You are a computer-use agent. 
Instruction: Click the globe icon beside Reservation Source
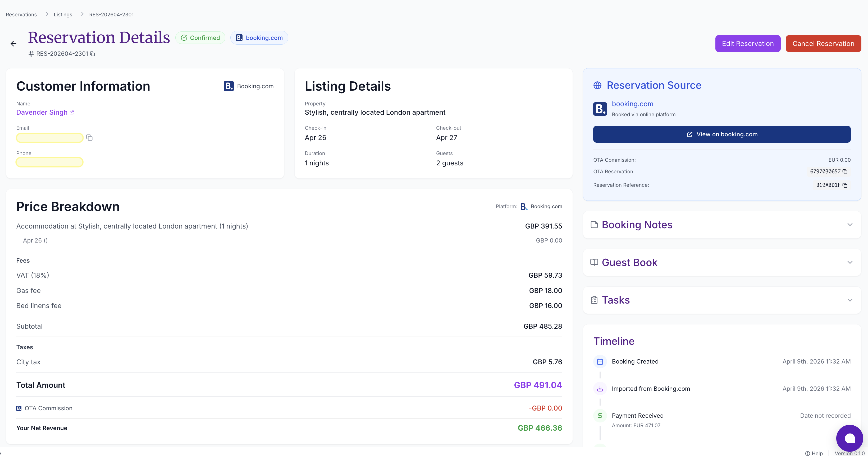(x=597, y=86)
